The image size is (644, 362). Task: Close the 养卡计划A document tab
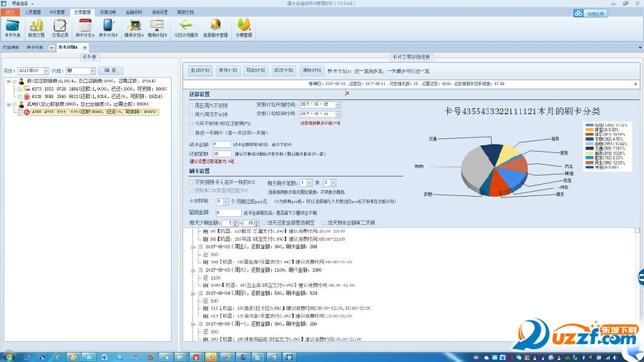coord(84,48)
